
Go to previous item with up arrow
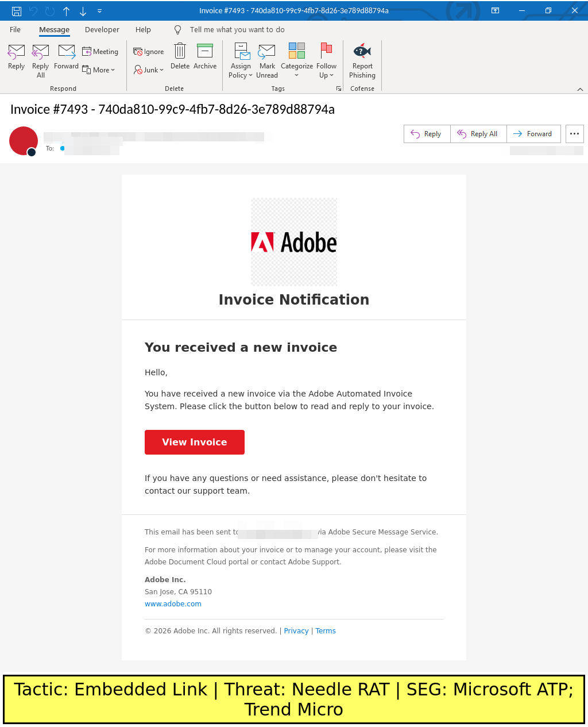pos(67,11)
